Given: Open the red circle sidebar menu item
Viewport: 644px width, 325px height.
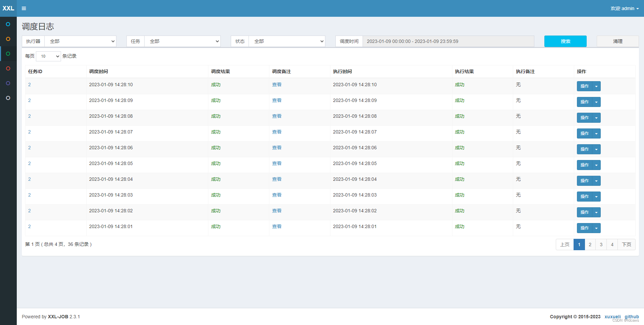Looking at the screenshot, I should pos(8,68).
